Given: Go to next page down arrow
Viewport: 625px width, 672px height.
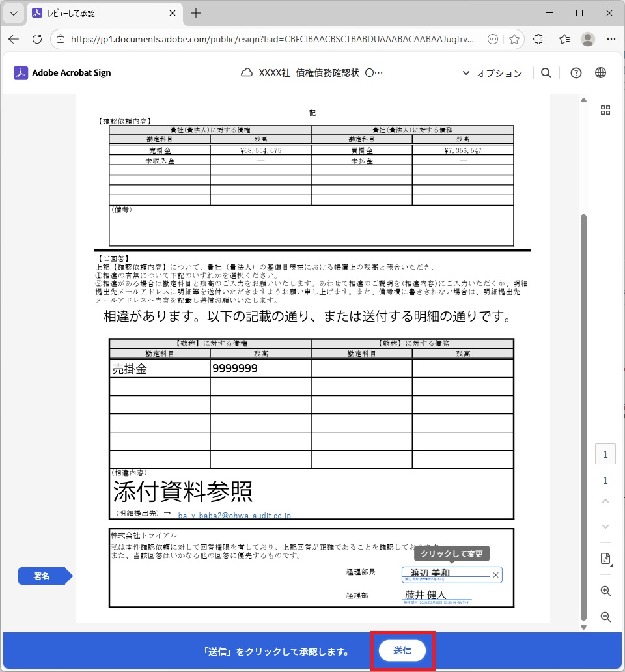Looking at the screenshot, I should [x=605, y=526].
